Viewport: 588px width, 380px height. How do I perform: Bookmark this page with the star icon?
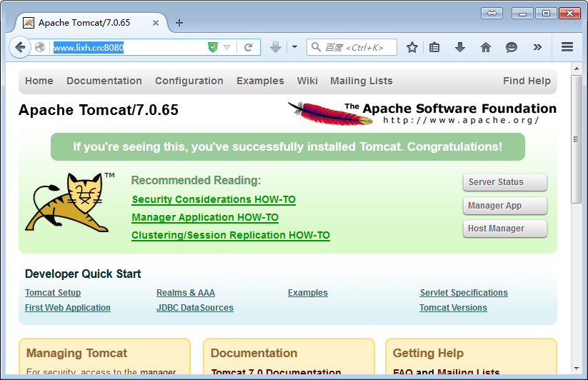click(412, 47)
